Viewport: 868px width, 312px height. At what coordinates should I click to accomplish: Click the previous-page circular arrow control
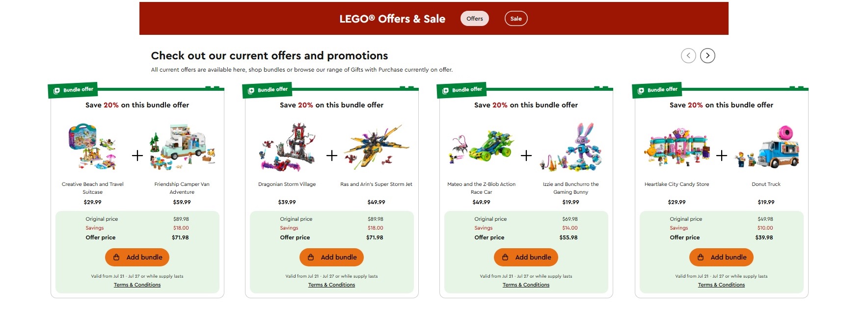(x=688, y=55)
